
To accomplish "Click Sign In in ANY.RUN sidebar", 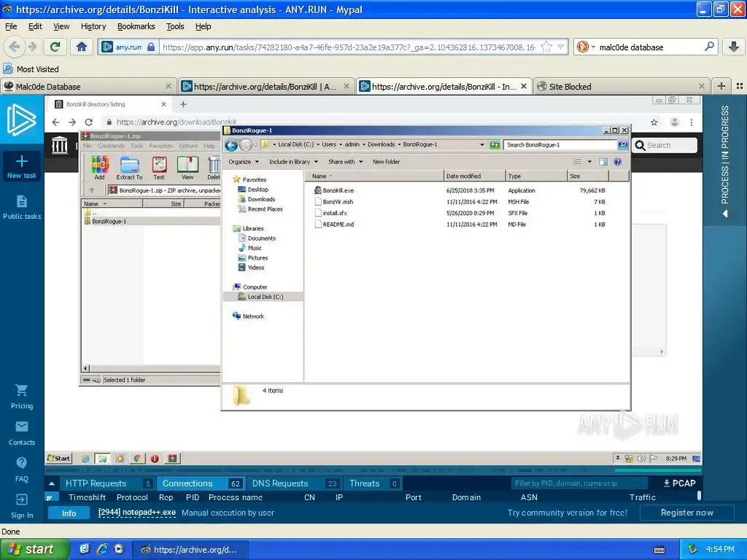I will [x=21, y=506].
